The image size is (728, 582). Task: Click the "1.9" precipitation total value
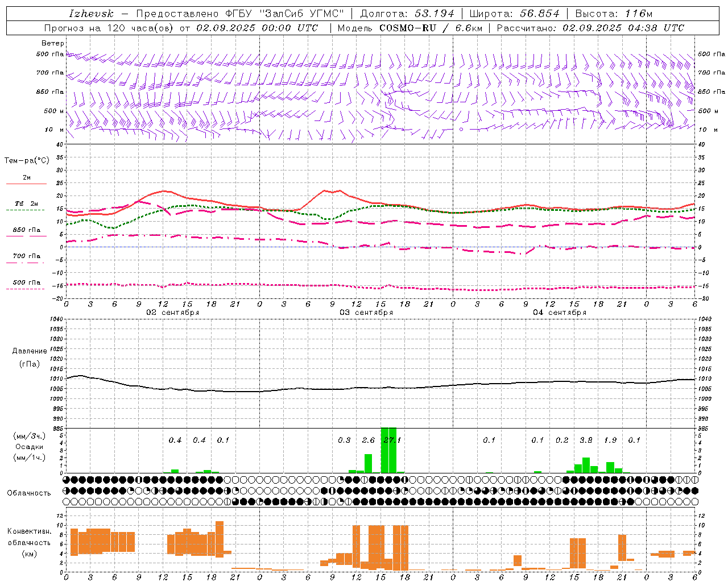pos(610,440)
